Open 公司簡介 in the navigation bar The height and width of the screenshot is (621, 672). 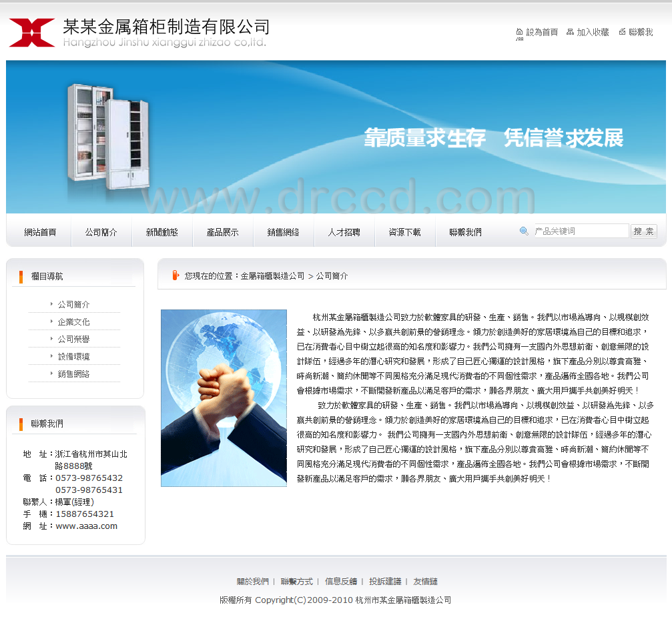tap(101, 232)
